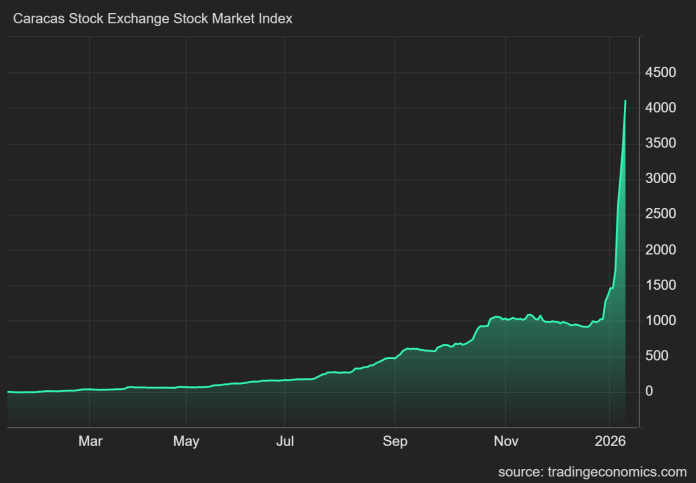The height and width of the screenshot is (483, 696).
Task: Open the tradingeconomics.com source link
Action: (x=592, y=471)
